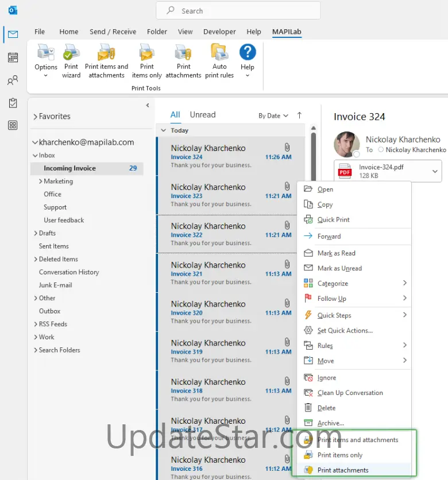The height and width of the screenshot is (480, 448).
Task: Select Print attachments in context menu
Action: tap(343, 470)
